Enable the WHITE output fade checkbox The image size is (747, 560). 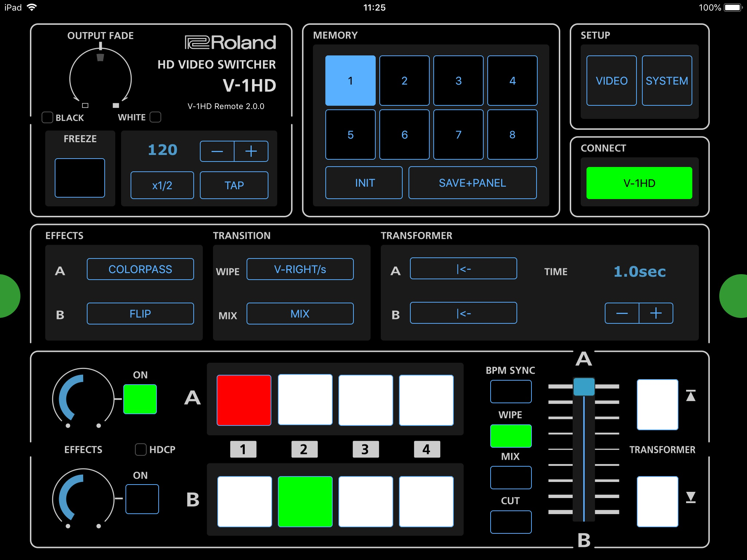point(155,117)
